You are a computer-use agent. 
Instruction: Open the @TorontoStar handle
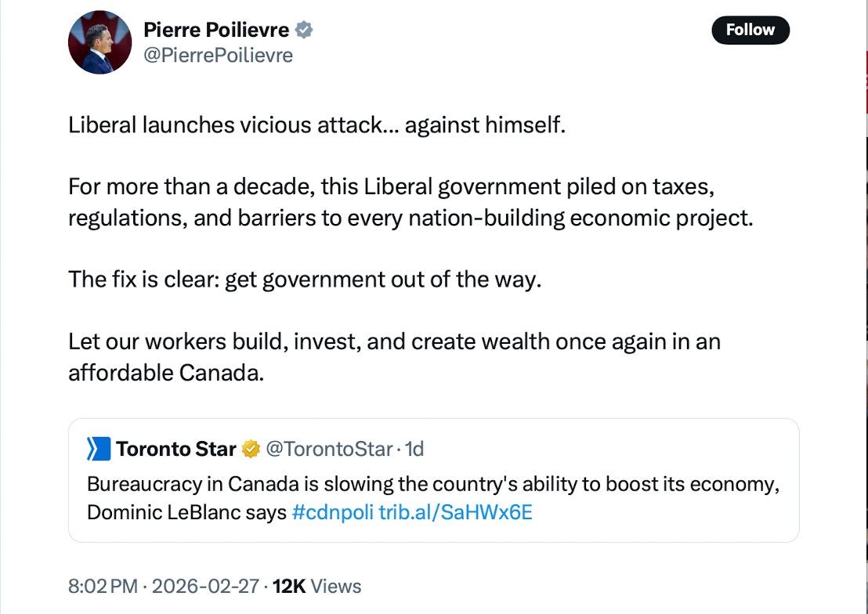pyautogui.click(x=328, y=449)
